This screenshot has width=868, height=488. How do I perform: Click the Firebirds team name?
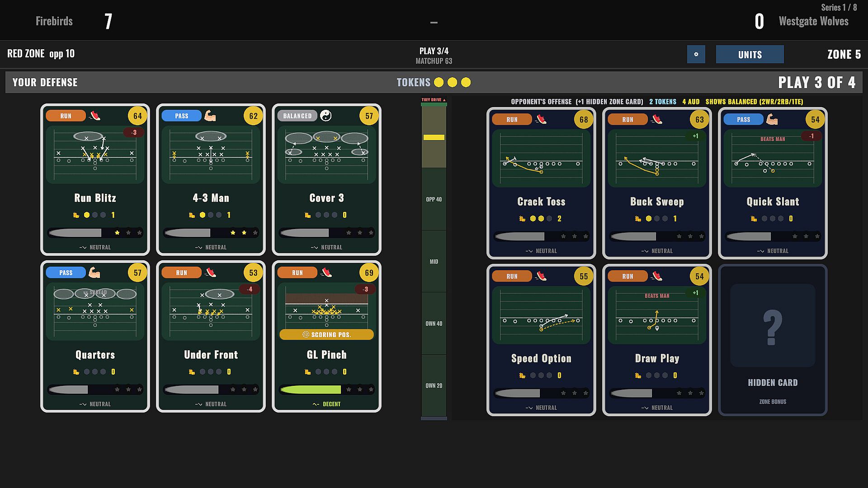click(54, 21)
